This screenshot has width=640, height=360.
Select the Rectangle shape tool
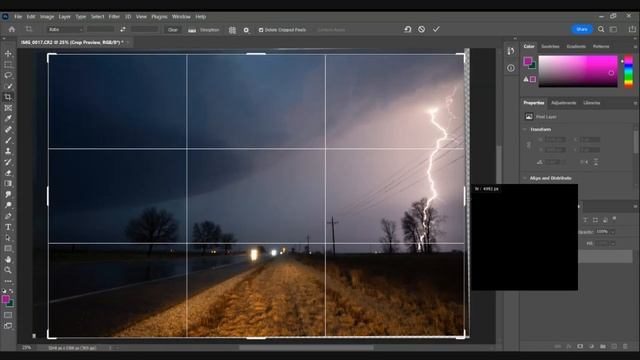point(8,249)
